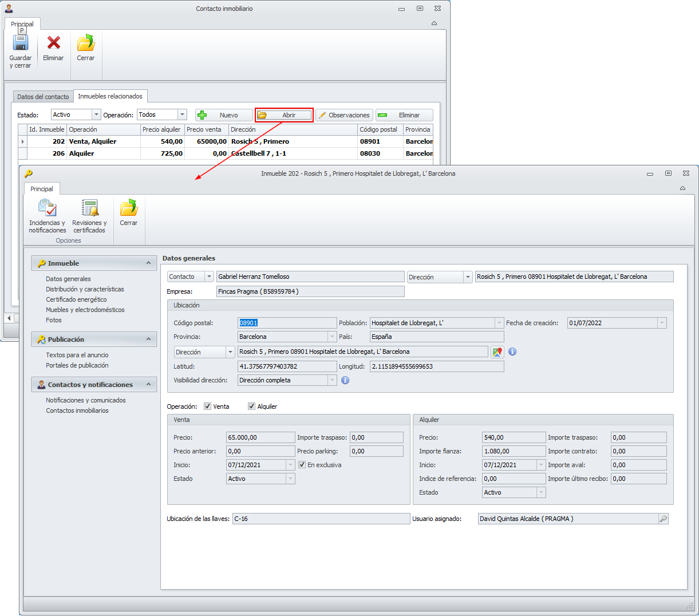This screenshot has width=699, height=616.
Task: Select Certificado energético in sidebar
Action: (76, 299)
